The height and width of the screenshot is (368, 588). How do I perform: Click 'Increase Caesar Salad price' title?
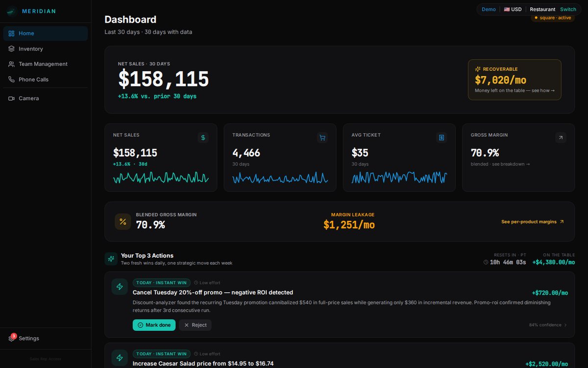(x=203, y=364)
